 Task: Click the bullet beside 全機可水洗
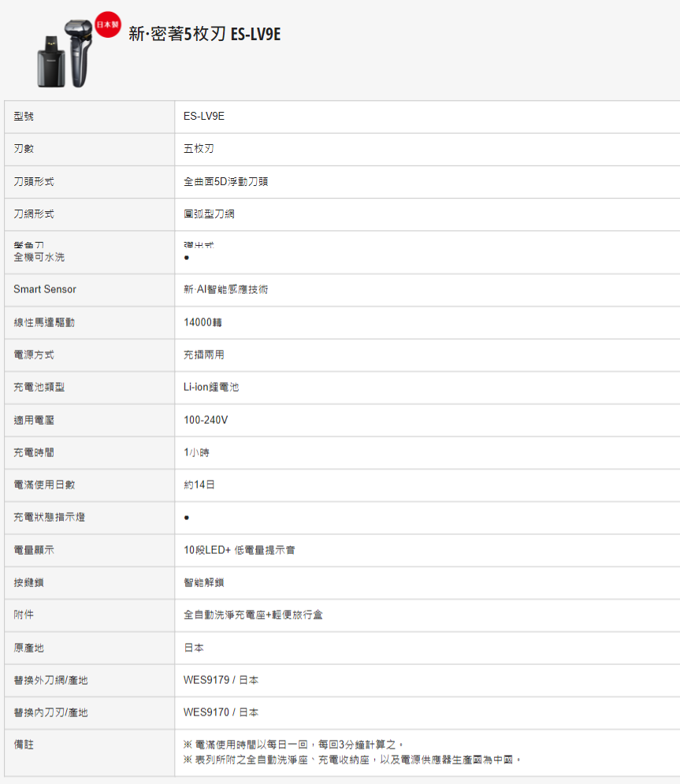click(x=187, y=258)
